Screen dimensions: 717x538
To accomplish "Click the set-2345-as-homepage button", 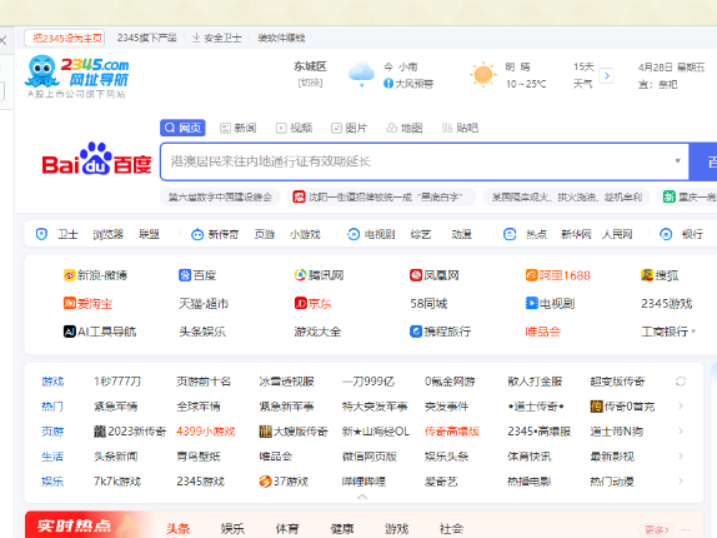I will point(65,38).
